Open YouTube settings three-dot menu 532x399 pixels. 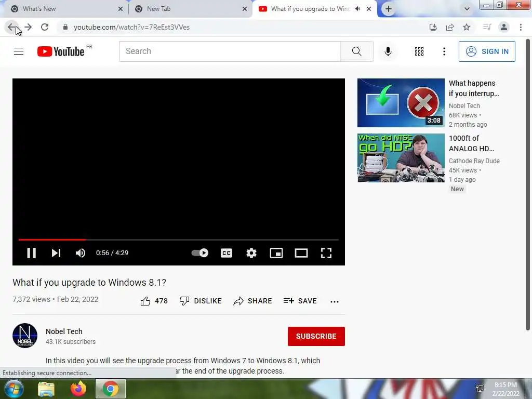click(444, 51)
